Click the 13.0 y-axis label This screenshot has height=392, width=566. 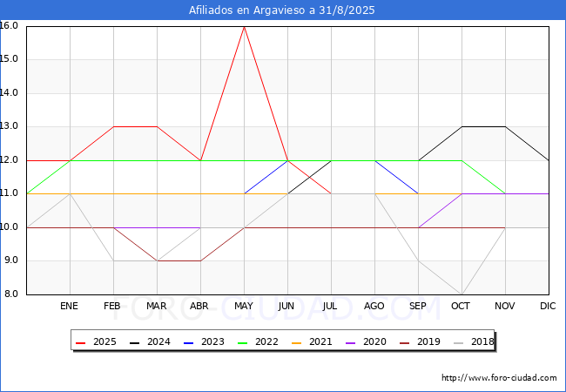[9, 126]
